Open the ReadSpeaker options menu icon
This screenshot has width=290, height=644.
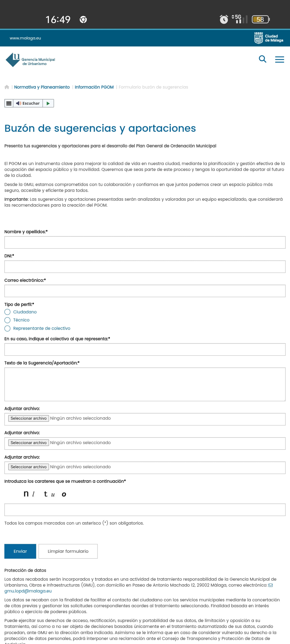point(9,103)
